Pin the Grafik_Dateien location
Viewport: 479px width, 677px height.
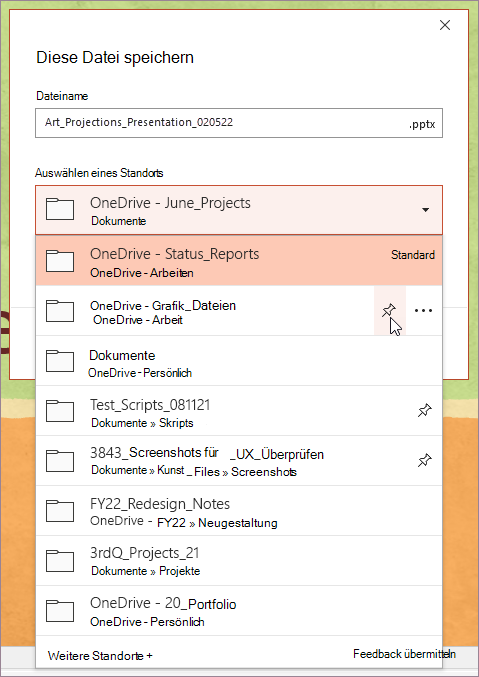click(x=389, y=310)
